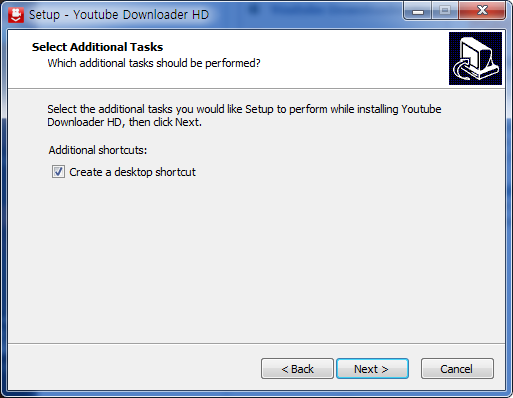The image size is (513, 398).
Task: Close the Setup window with X
Action: (482, 11)
